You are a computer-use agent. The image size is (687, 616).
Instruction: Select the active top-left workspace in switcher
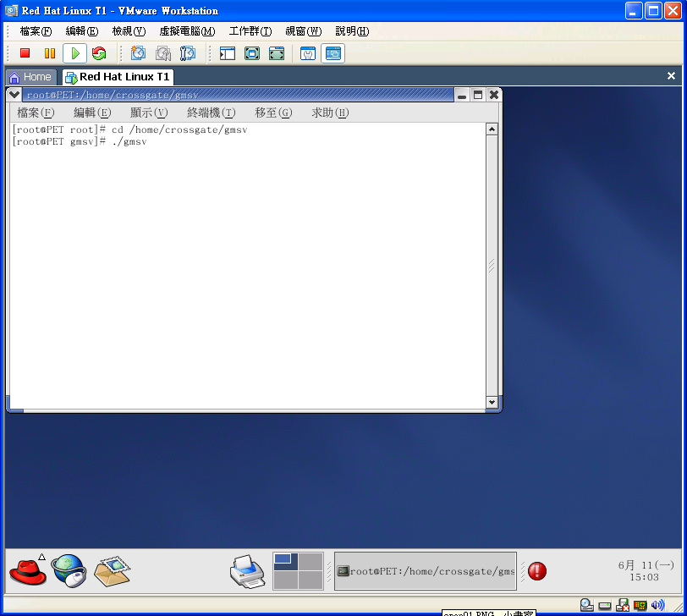click(285, 561)
